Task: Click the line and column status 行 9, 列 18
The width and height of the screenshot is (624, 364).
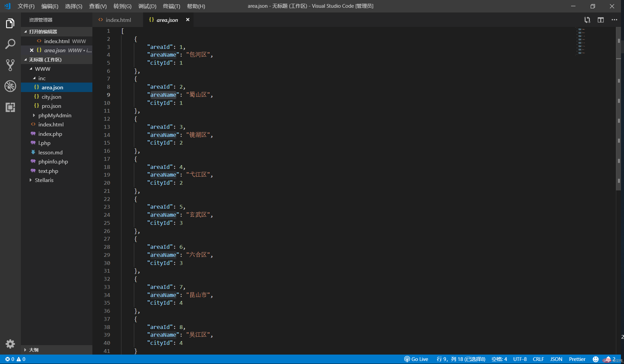Action: point(461,359)
